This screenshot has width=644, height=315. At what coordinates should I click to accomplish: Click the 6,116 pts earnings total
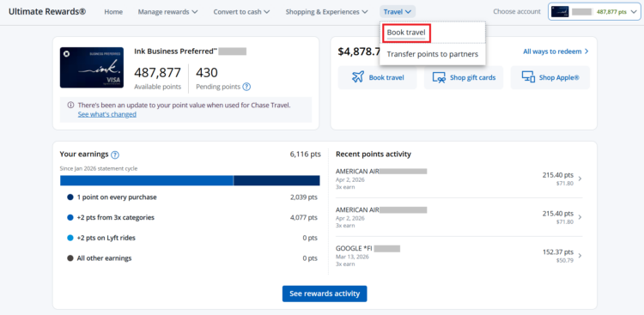coord(305,154)
